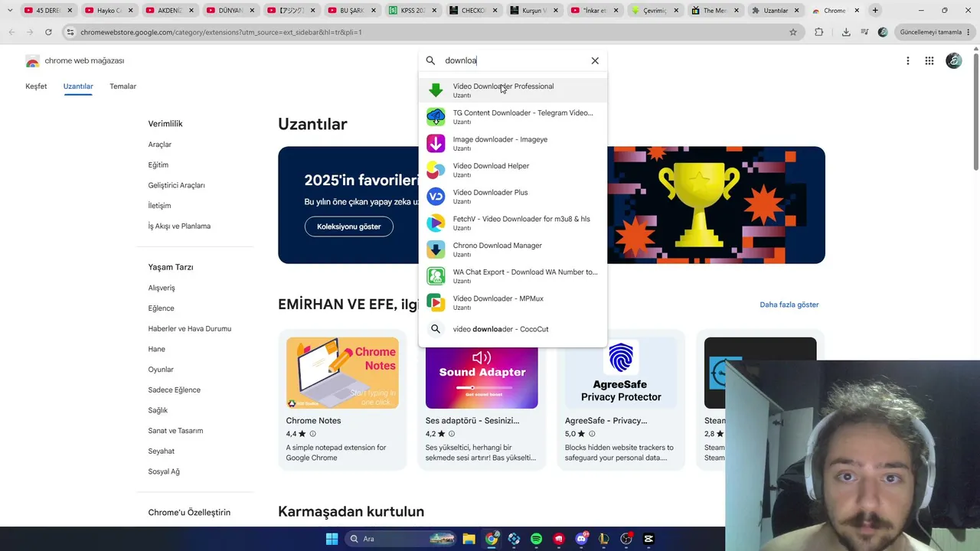Screen dimensions: 980x551
Task: Open a new browser tab
Action: coord(875,11)
